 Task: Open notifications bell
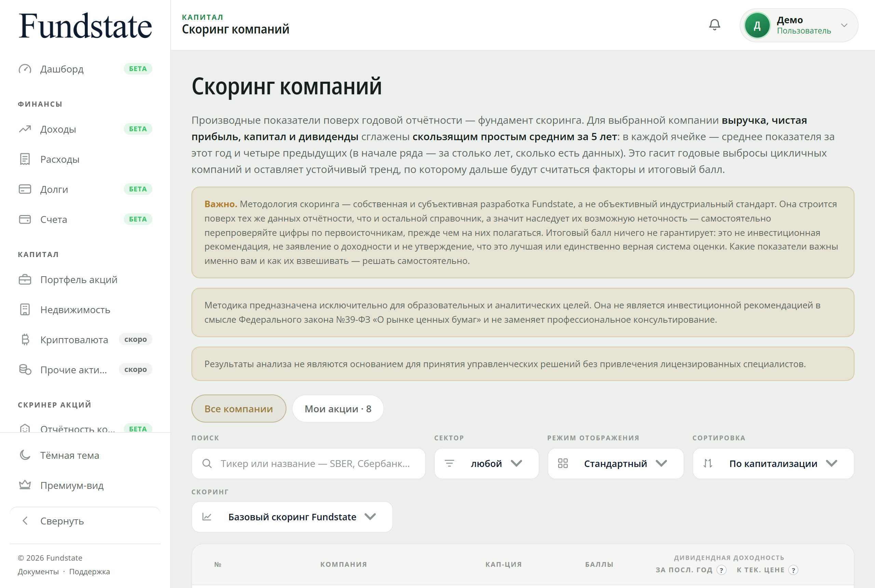pos(715,25)
